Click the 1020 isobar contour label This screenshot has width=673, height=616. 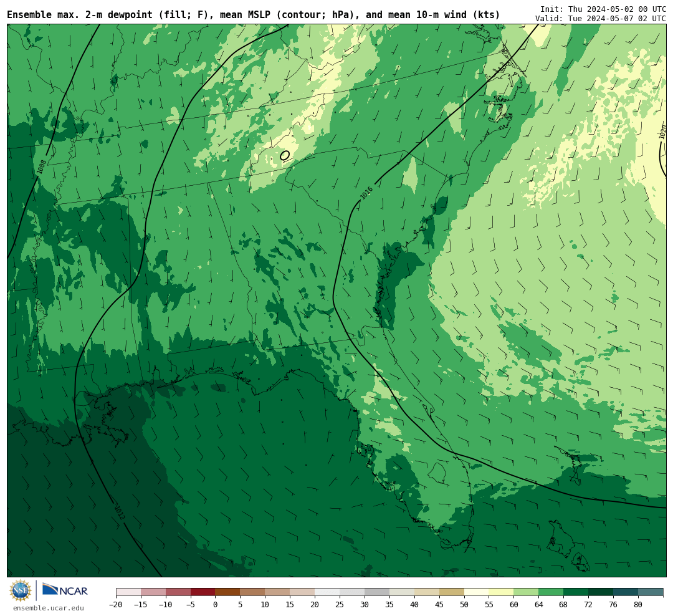pos(662,132)
